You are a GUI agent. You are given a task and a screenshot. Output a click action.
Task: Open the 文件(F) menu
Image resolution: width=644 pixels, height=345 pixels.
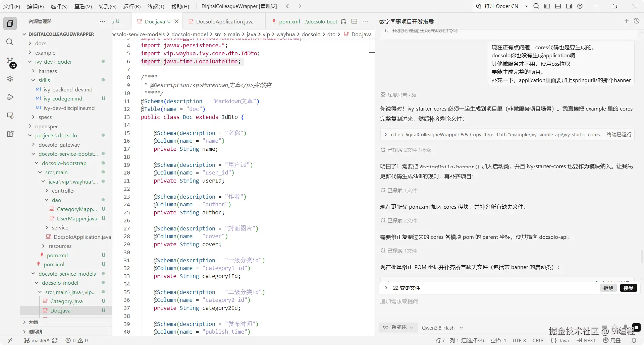[x=12, y=6]
